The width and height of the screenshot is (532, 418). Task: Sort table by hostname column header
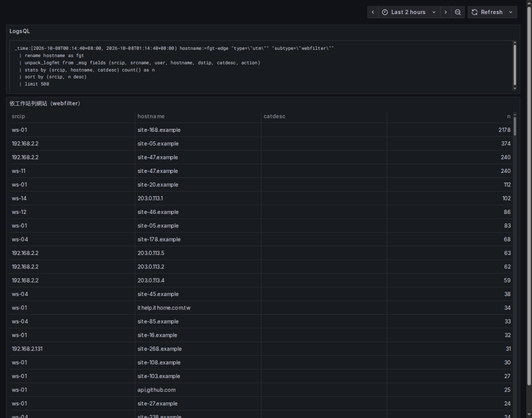151,116
